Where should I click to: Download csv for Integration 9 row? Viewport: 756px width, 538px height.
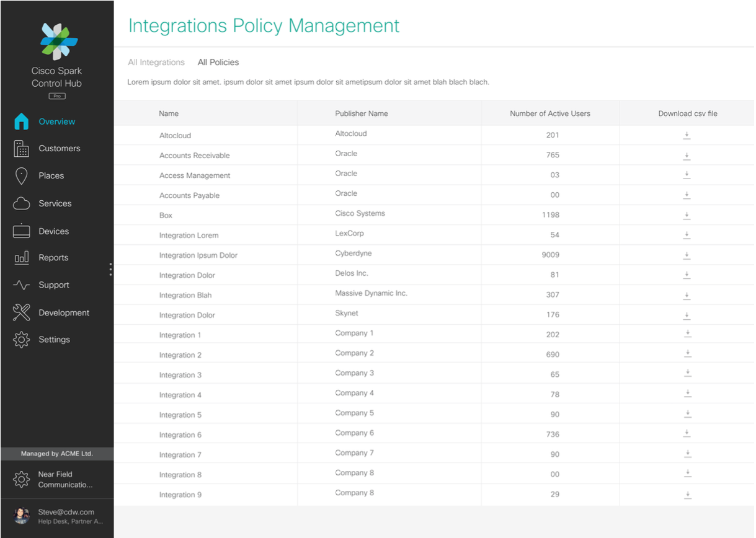tap(687, 495)
